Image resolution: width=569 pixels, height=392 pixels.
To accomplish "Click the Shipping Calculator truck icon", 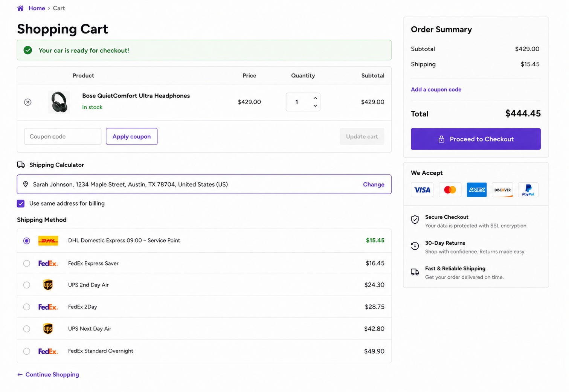I will click(21, 165).
